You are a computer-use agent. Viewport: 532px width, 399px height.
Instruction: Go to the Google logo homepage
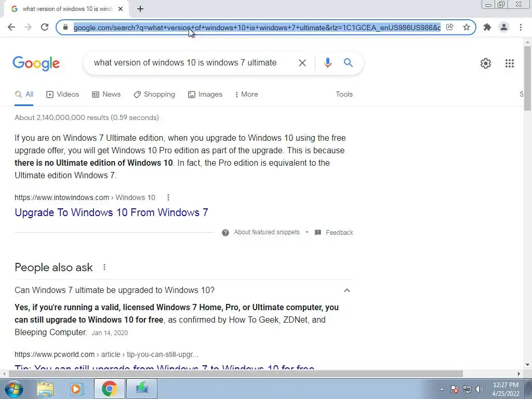tap(36, 63)
